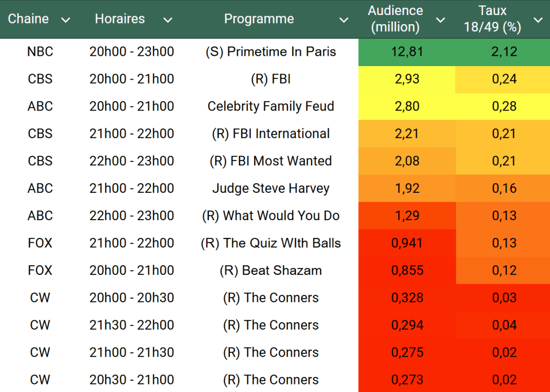
Task: Click the 20h00 - 23h00 time cell
Action: (x=132, y=52)
